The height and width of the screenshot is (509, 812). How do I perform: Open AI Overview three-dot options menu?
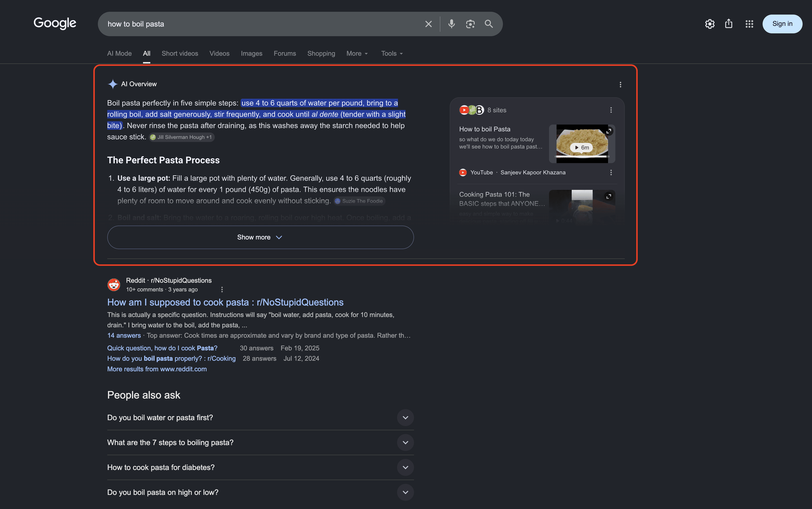click(620, 85)
